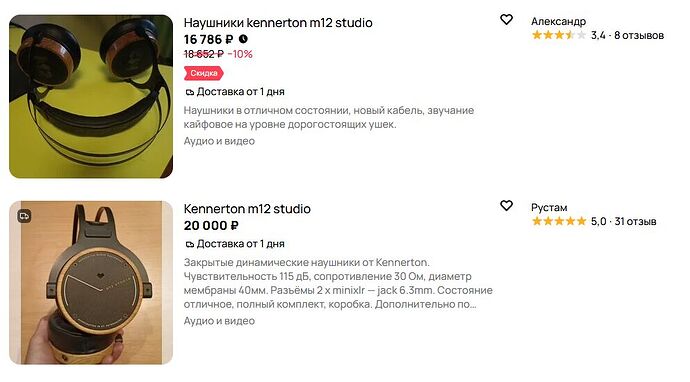The image size is (690, 382).
Task: Open the Kennerton m12 studio listing title
Action: [247, 209]
